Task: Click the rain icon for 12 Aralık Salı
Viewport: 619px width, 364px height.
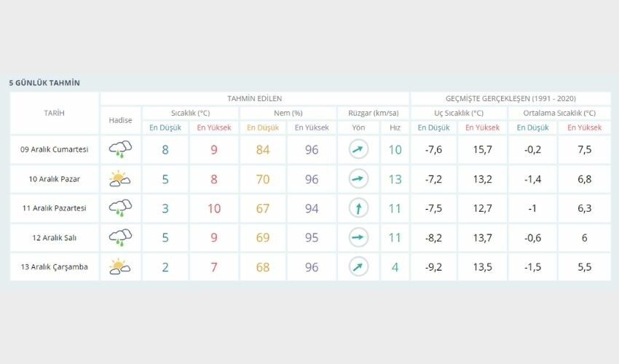Action: click(x=120, y=237)
